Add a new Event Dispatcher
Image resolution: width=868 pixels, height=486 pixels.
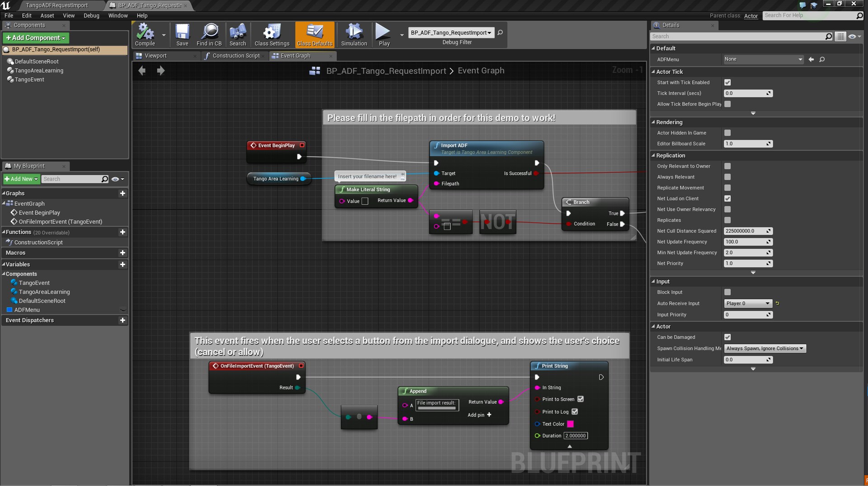(x=123, y=320)
